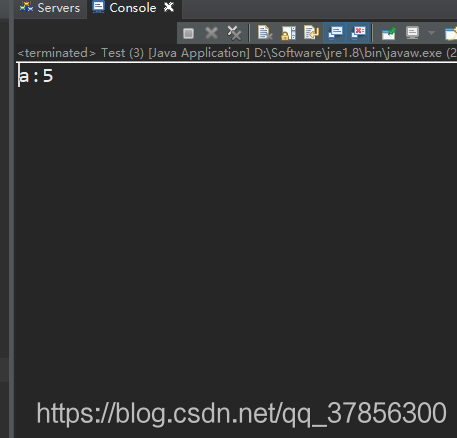Switch to the Servers tab
Viewport: 457px width, 438px height.
(x=50, y=8)
